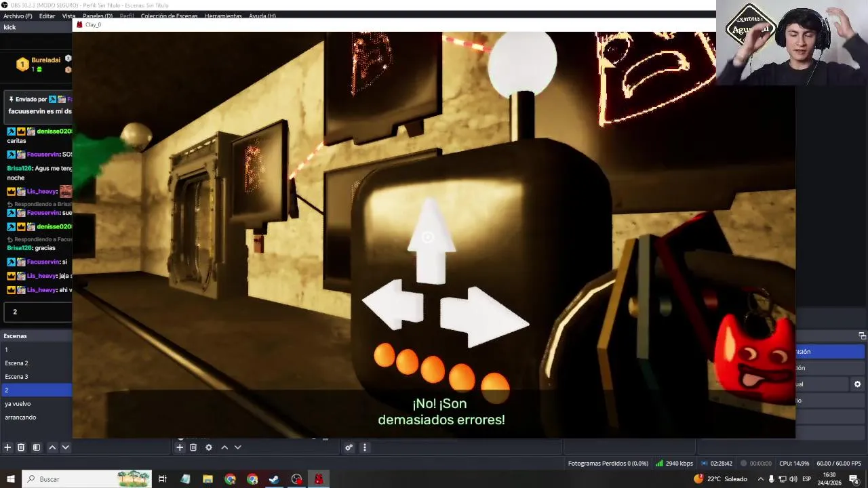The height and width of the screenshot is (488, 868).
Task: Open the Windows notification center
Action: [854, 479]
